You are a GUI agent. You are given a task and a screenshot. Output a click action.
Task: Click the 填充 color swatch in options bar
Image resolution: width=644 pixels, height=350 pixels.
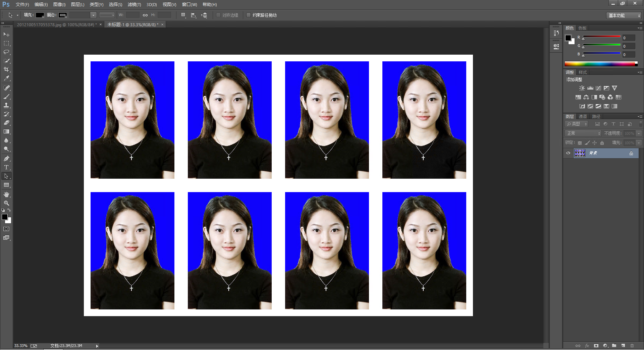[x=40, y=15]
